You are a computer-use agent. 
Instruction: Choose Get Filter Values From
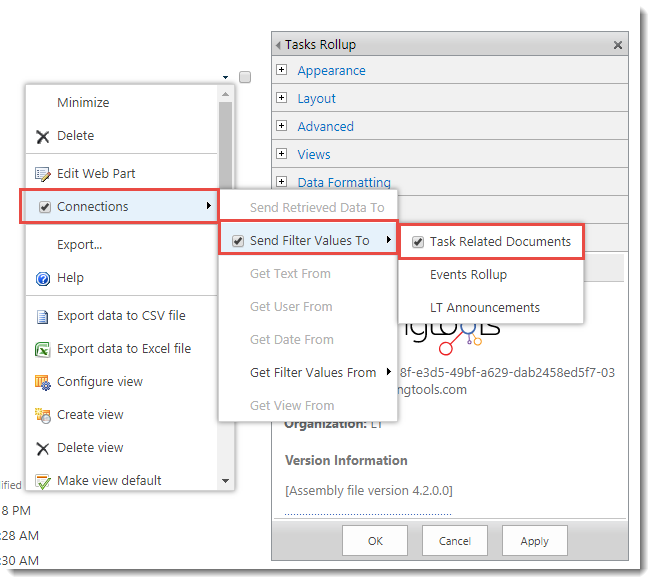[x=313, y=373]
